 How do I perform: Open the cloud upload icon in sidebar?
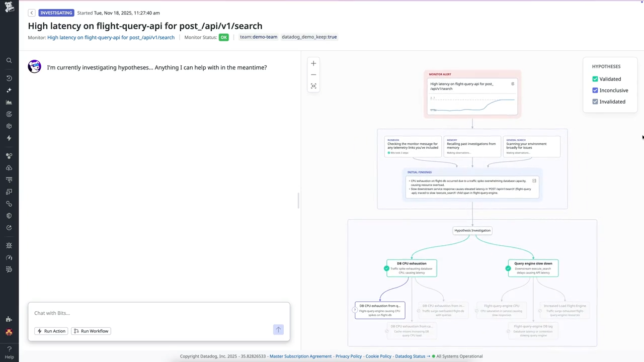point(9,168)
